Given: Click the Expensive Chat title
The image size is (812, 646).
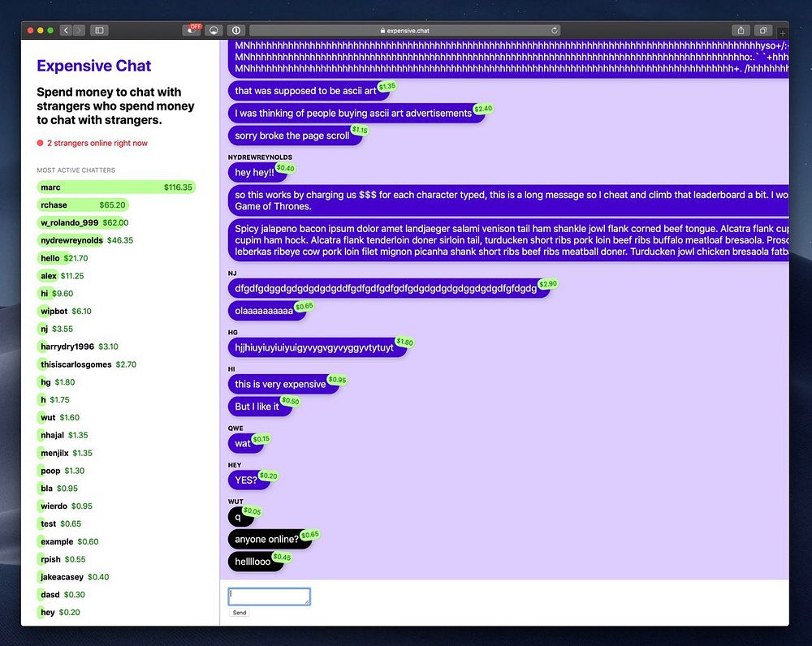Looking at the screenshot, I should (x=93, y=66).
